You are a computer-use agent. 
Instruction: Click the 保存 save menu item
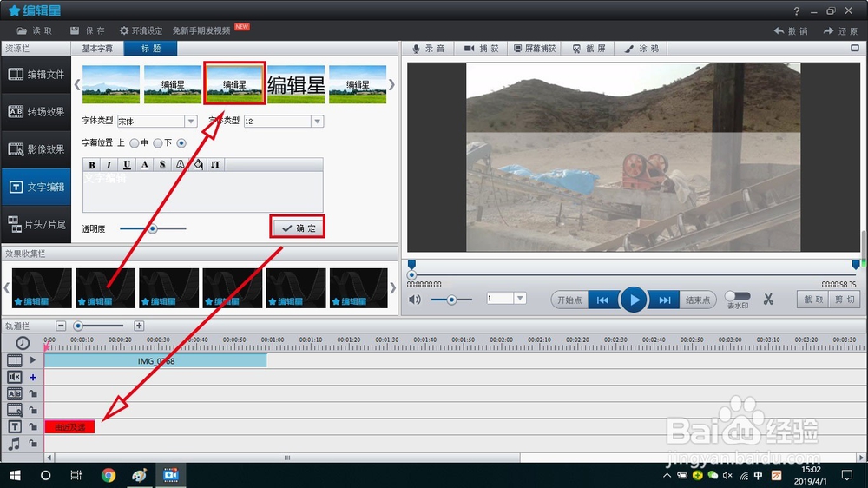pos(88,30)
